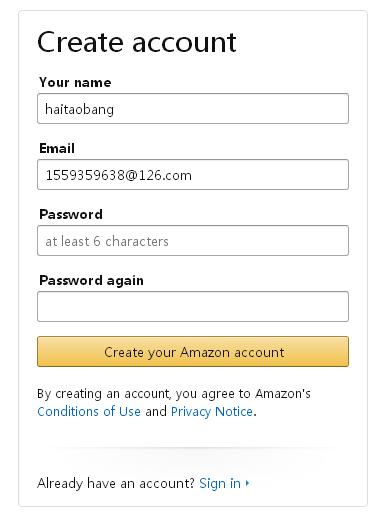Screen dimensions: 376x513
Task: Open the Privacy Notice link
Action: [212, 412]
